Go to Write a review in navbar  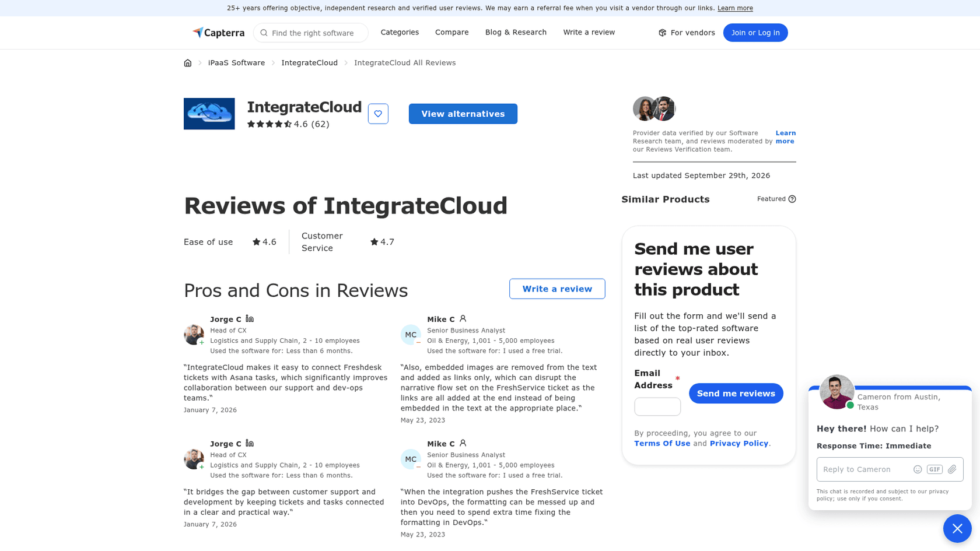pyautogui.click(x=589, y=32)
